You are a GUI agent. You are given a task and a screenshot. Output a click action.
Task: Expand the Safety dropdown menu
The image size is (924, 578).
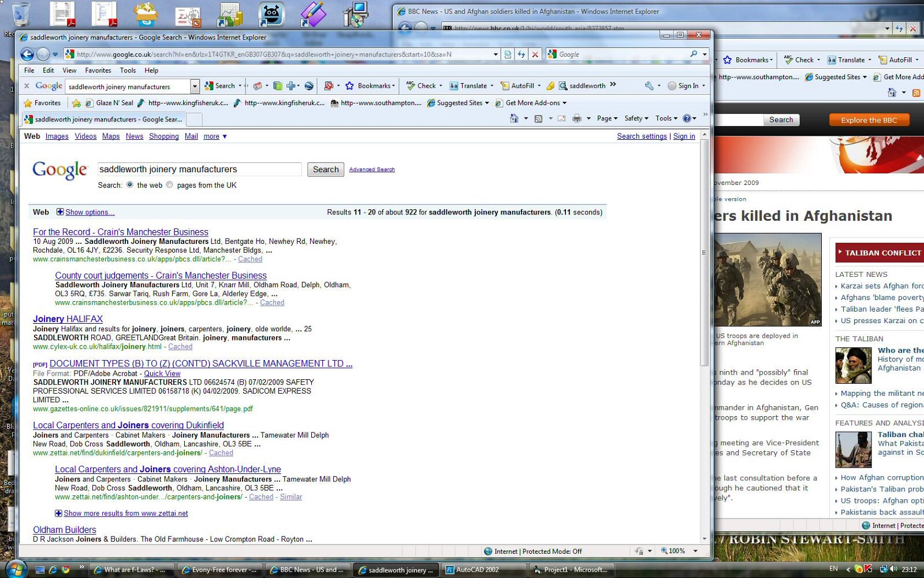pos(636,118)
